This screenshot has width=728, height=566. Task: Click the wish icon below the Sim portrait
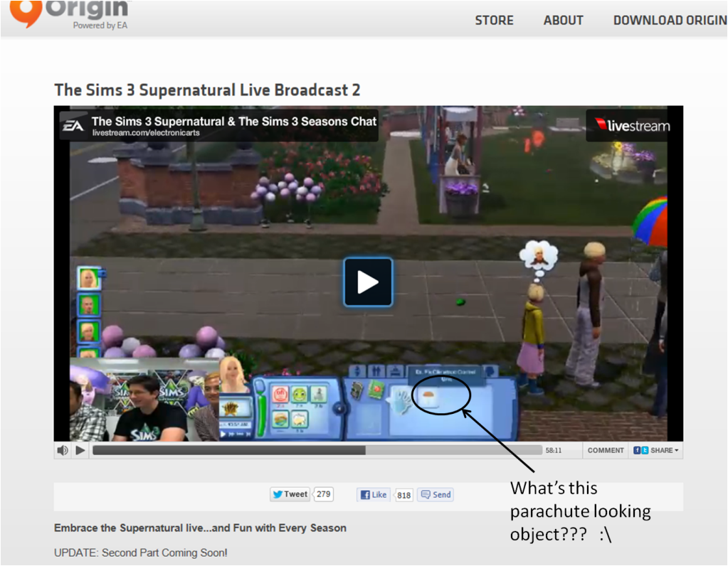(x=231, y=408)
